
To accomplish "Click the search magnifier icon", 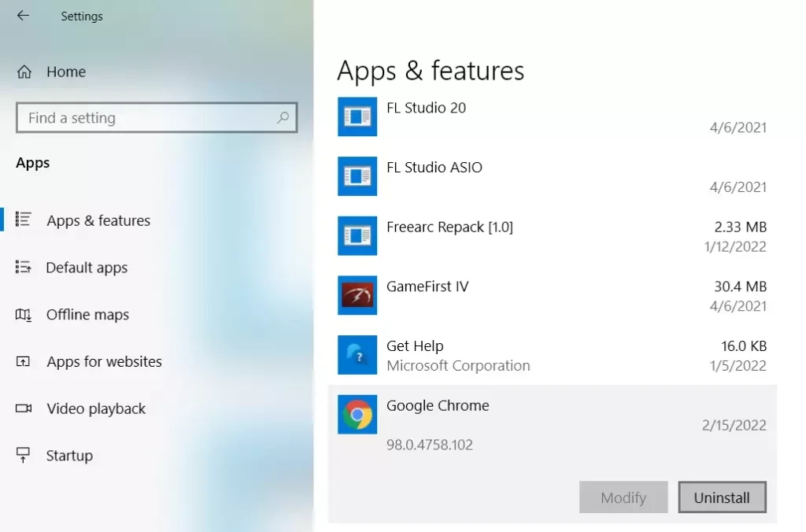I will [x=283, y=118].
